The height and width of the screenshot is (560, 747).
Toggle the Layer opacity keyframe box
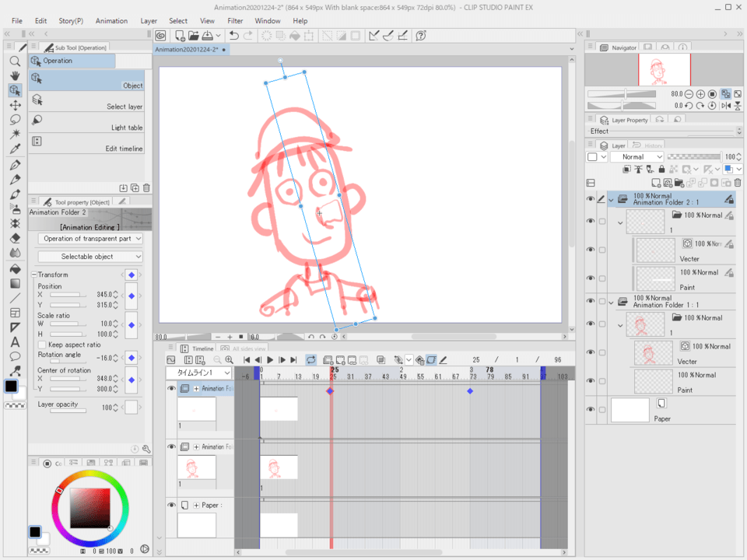(132, 407)
